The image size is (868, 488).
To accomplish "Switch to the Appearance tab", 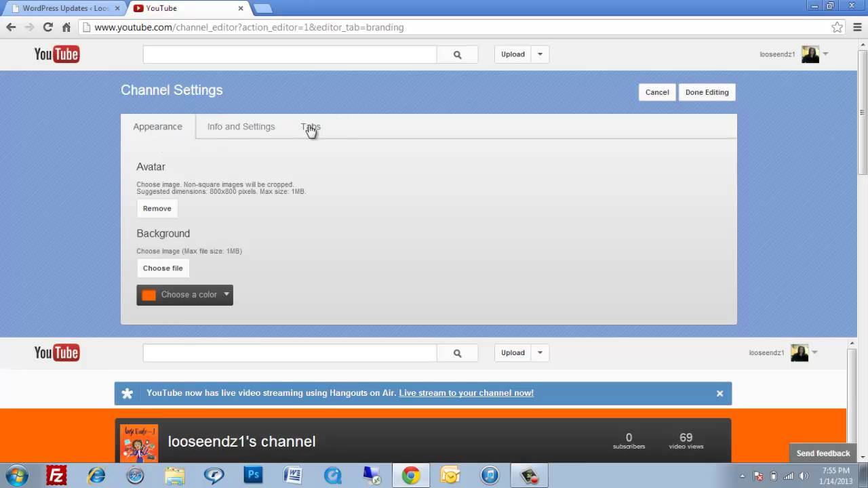I will [x=157, y=127].
